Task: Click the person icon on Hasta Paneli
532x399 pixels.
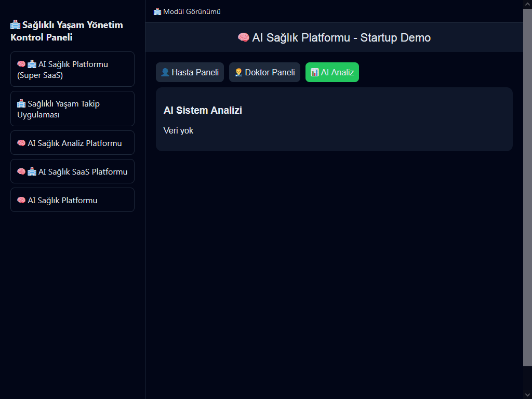Action: click(165, 72)
